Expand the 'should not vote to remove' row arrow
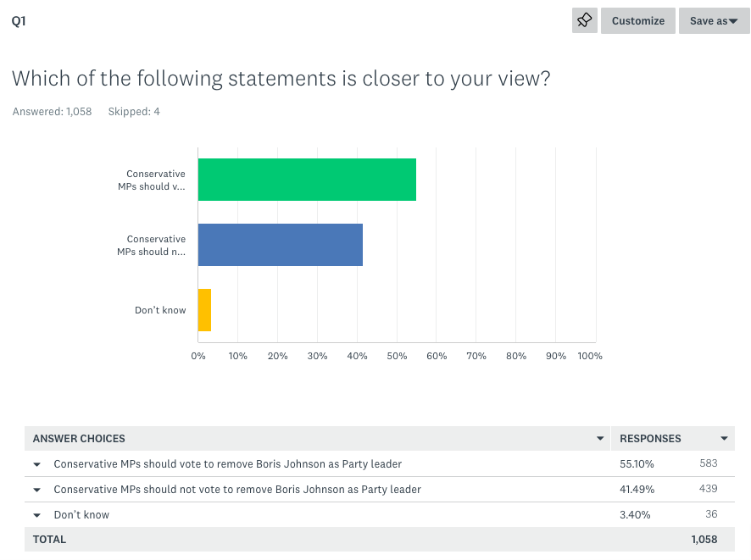Image resolution: width=751 pixels, height=560 pixels. [37, 490]
